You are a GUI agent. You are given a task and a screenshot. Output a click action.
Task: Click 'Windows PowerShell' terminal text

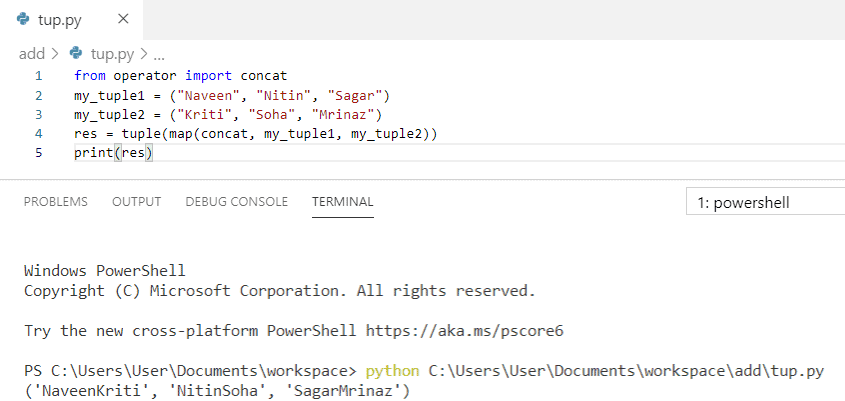coord(105,270)
